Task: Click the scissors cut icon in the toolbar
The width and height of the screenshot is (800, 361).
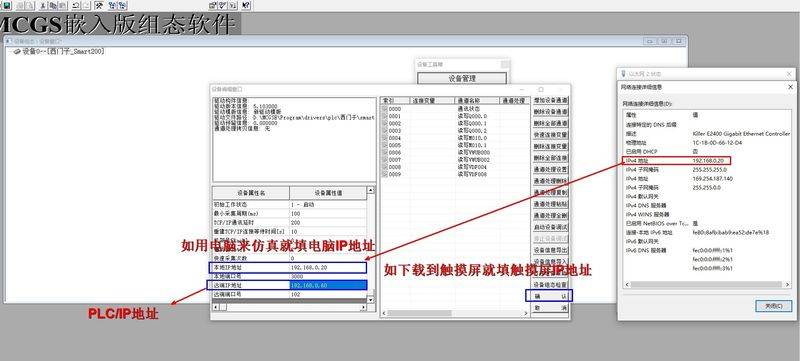Action: (x=42, y=5)
